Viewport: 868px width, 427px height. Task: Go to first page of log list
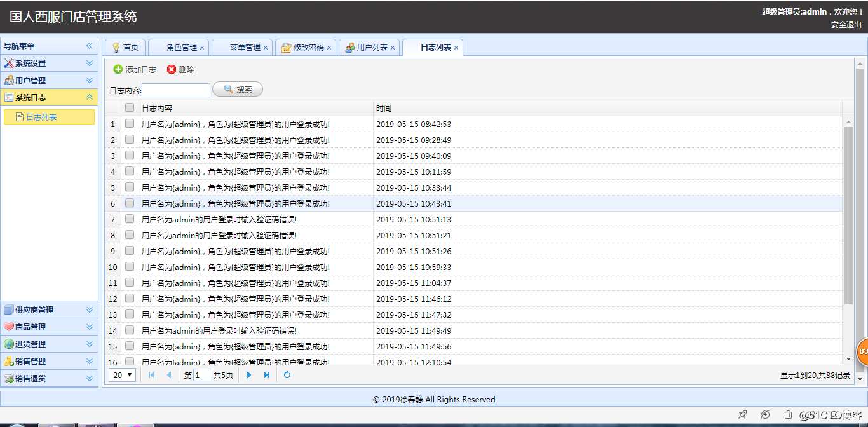(151, 375)
